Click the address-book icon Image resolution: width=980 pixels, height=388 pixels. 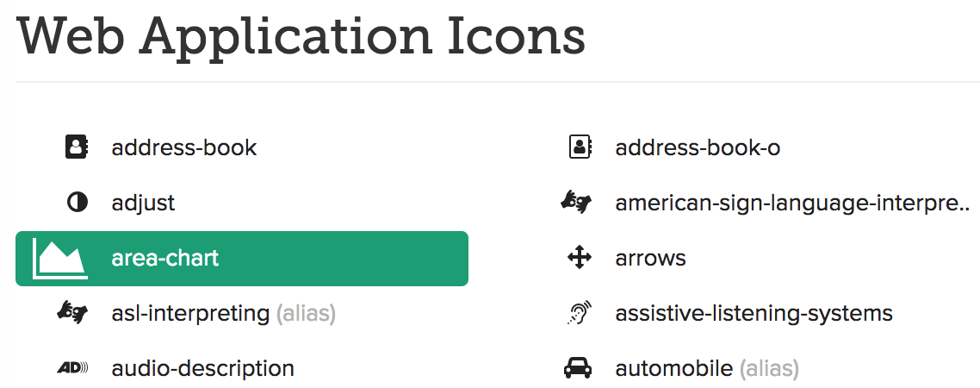click(x=78, y=147)
